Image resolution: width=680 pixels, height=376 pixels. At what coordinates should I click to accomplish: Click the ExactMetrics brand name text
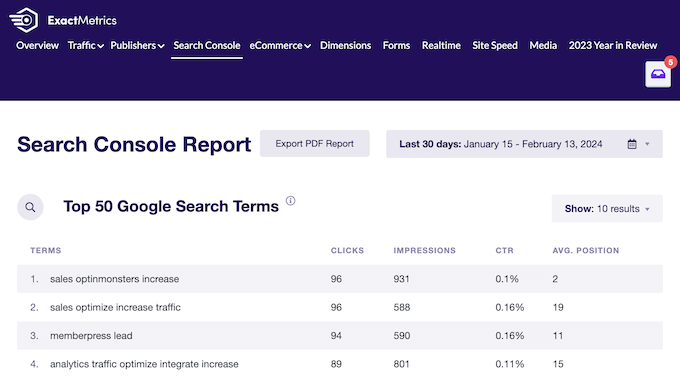coord(82,20)
